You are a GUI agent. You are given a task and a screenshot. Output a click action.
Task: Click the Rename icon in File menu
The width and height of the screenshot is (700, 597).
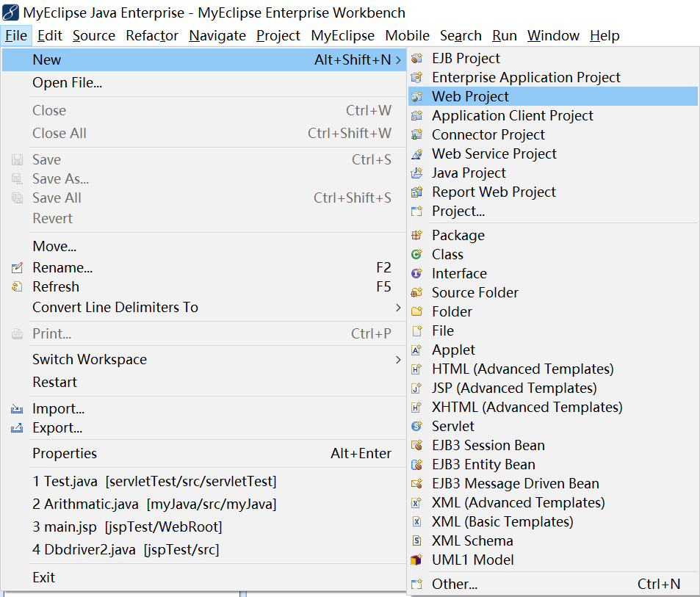click(17, 268)
